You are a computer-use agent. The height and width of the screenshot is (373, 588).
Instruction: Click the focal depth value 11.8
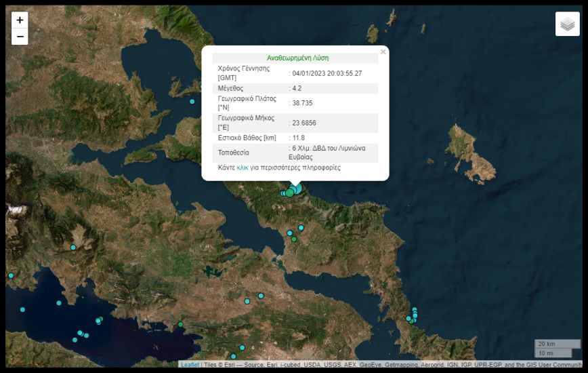click(299, 138)
